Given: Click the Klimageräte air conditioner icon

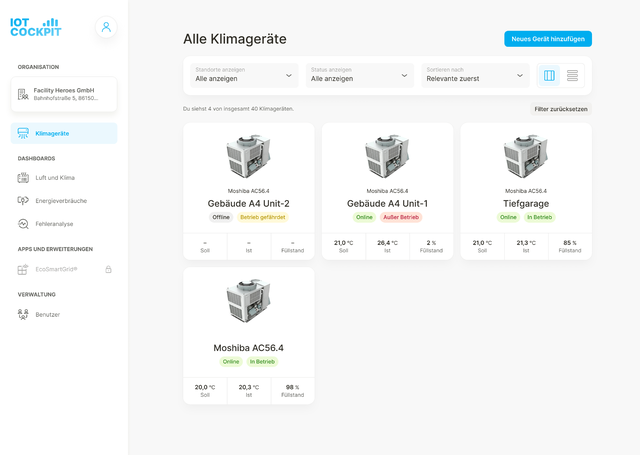Looking at the screenshot, I should click(x=23, y=133).
